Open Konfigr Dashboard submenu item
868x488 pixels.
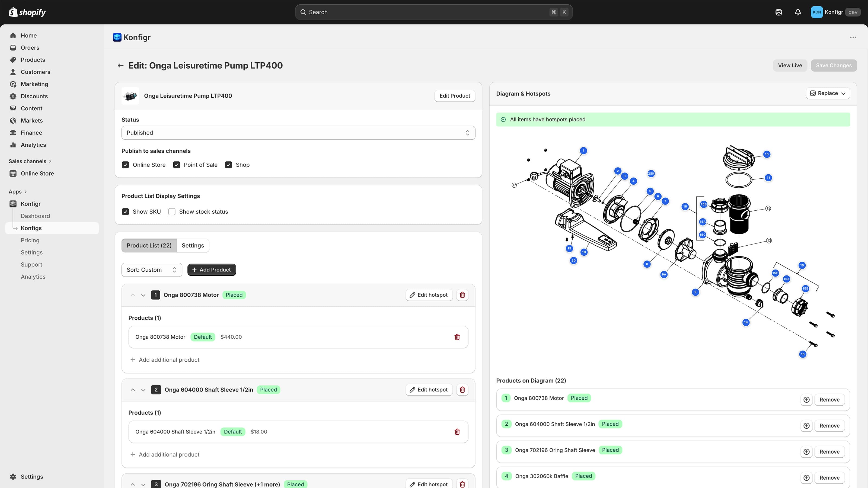point(35,216)
